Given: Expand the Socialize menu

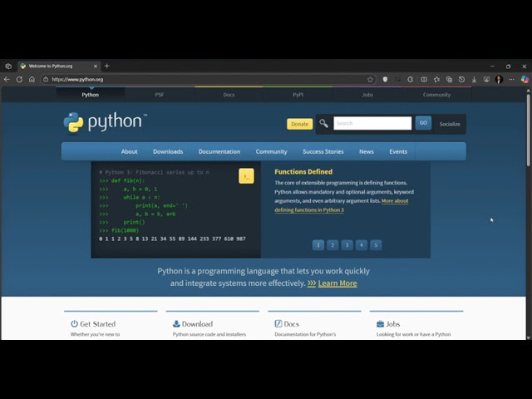Looking at the screenshot, I should (450, 124).
